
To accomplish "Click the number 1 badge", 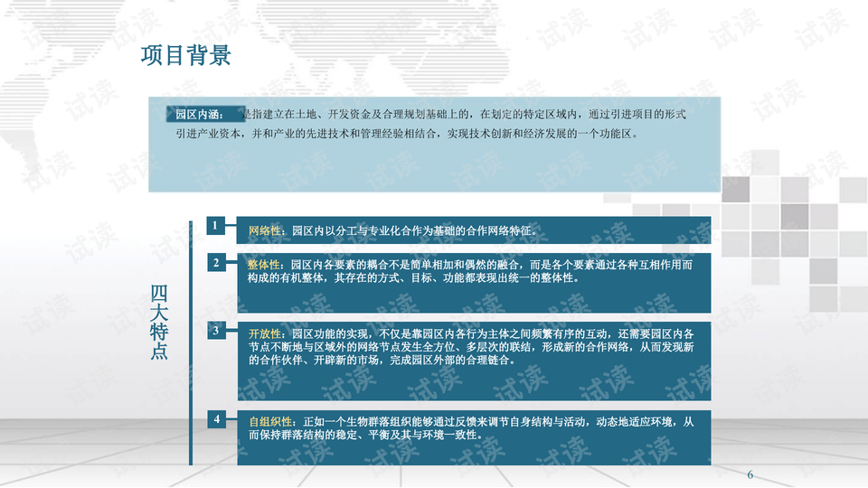I will (215, 224).
